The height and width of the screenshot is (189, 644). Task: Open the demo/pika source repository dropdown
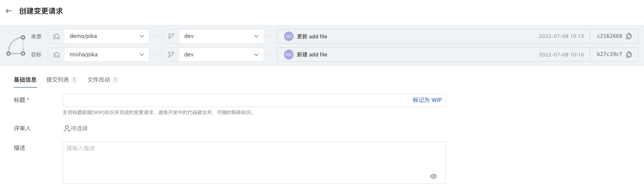coord(107,36)
